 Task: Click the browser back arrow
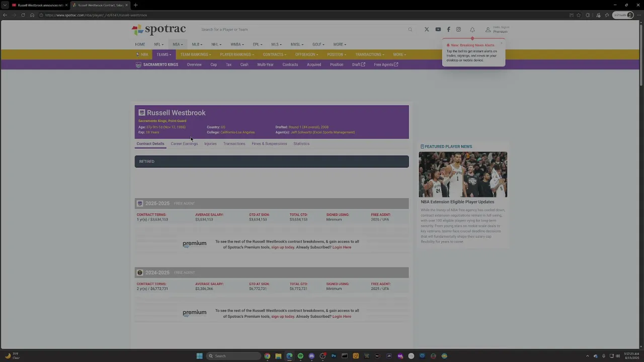[x=5, y=15]
